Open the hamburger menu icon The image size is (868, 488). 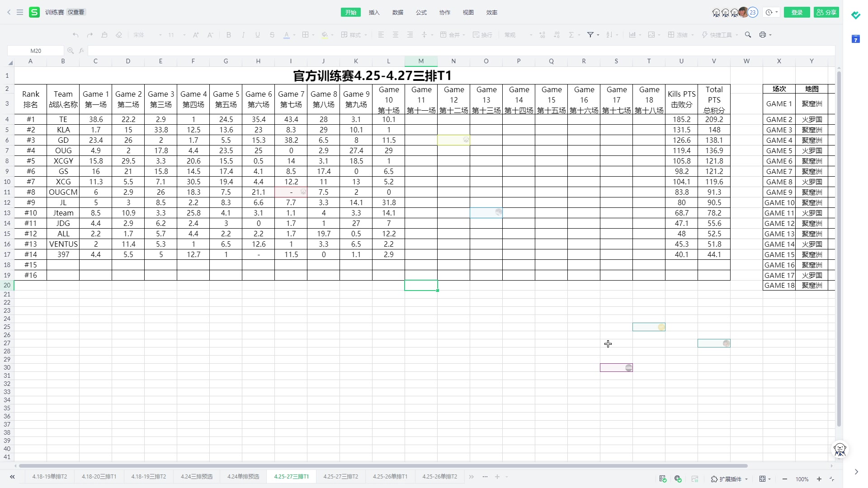pyautogui.click(x=20, y=12)
